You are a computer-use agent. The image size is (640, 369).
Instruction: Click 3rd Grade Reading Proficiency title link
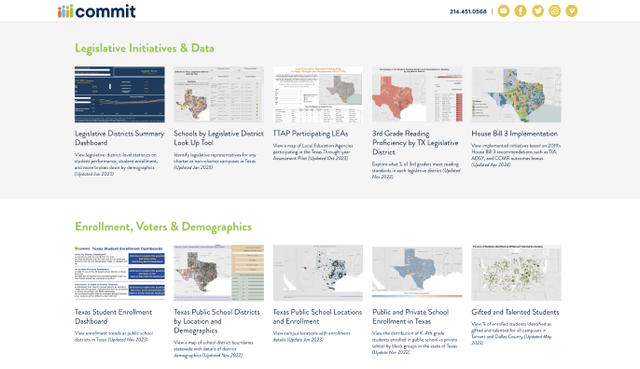click(415, 142)
